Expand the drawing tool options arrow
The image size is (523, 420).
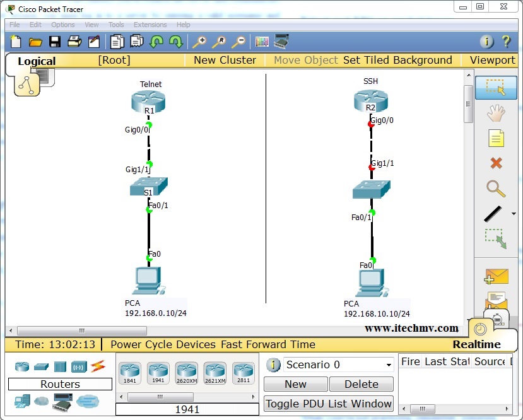(514, 214)
